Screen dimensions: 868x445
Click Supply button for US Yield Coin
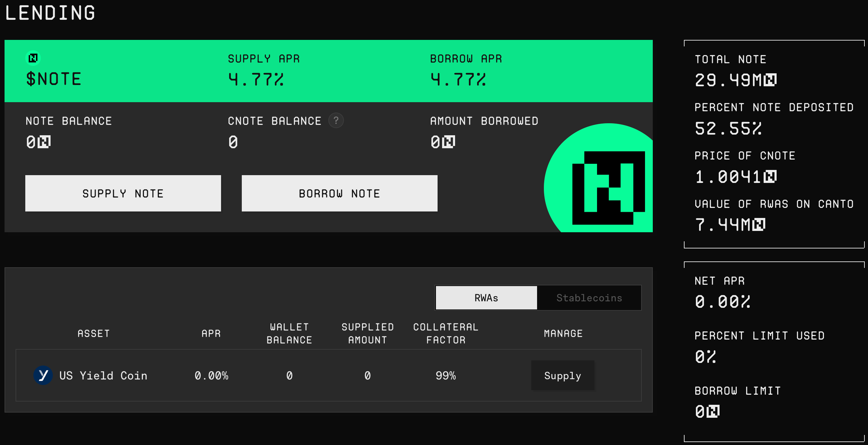[562, 376]
